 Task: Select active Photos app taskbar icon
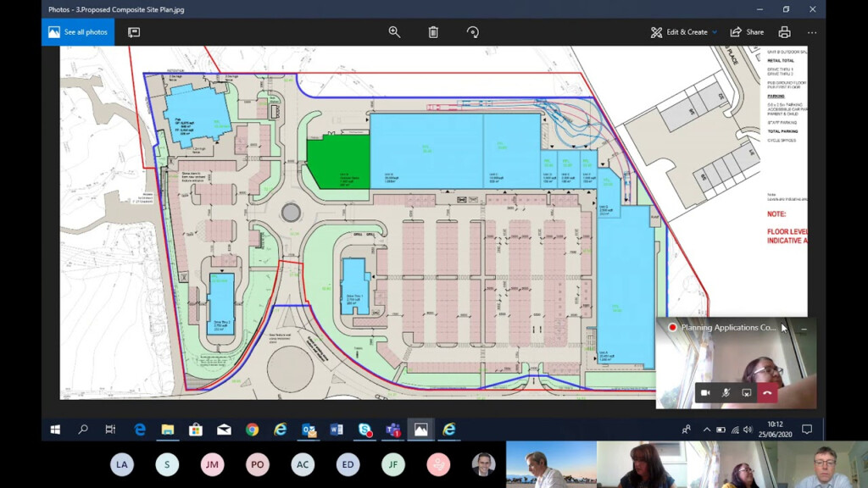coord(420,430)
